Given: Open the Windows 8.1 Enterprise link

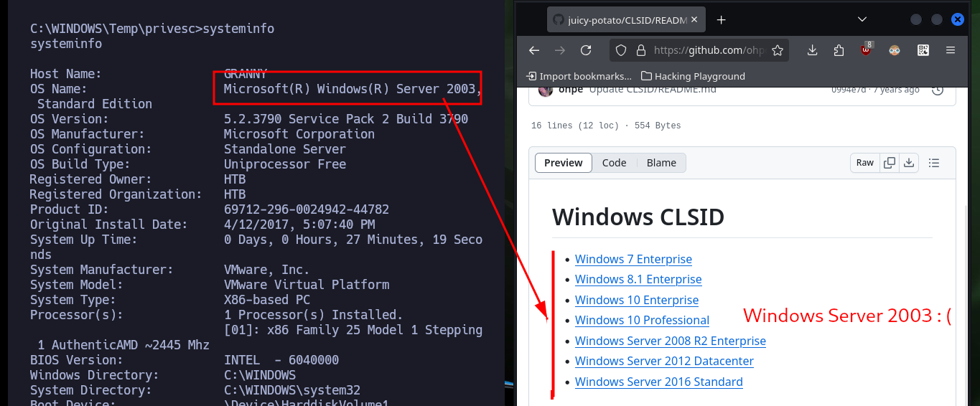Looking at the screenshot, I should click(x=638, y=279).
